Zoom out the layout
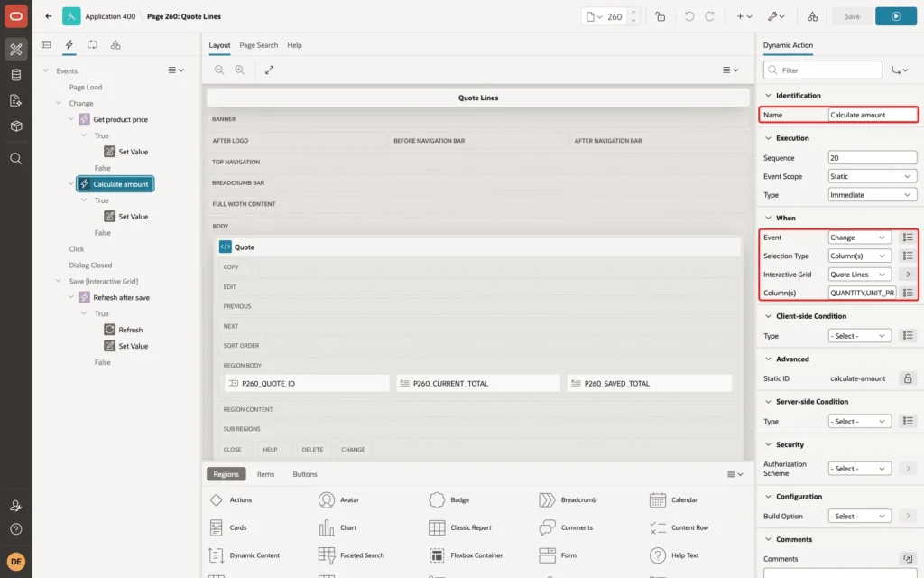The height and width of the screenshot is (578, 924). click(x=219, y=70)
